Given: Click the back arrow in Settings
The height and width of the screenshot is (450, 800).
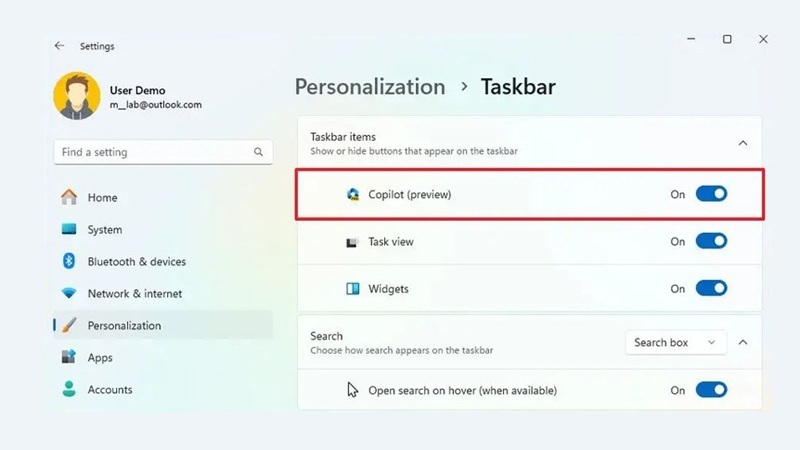Looking at the screenshot, I should pyautogui.click(x=60, y=46).
